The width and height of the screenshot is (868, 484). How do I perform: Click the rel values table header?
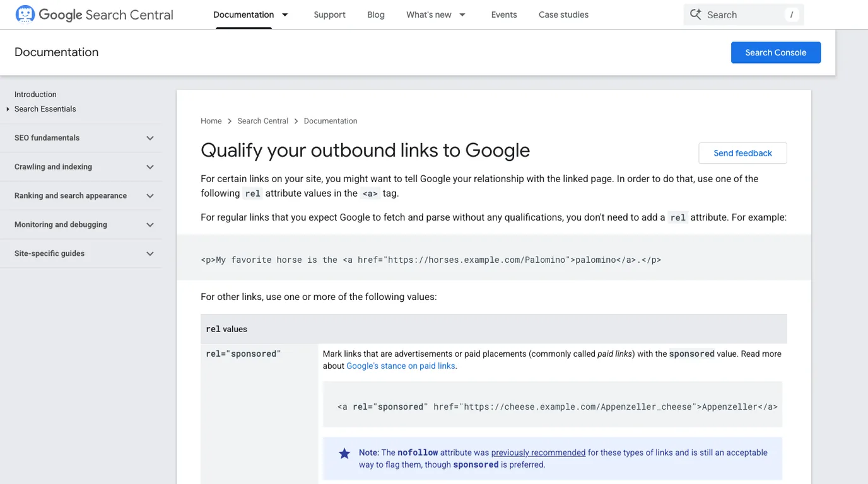(x=494, y=329)
